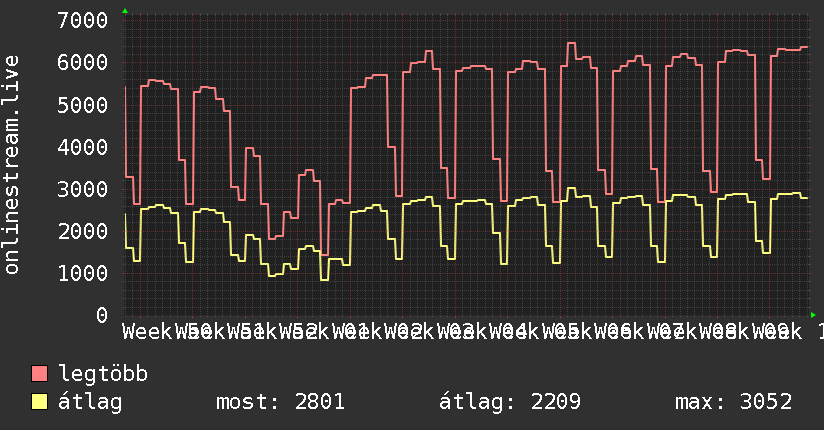Click the green arrow at x-axis end
The width and height of the screenshot is (824, 430).
(x=813, y=315)
